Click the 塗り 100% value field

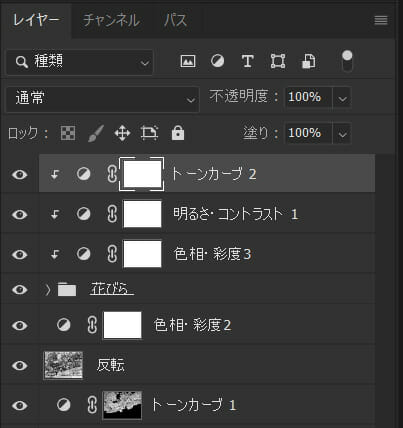(x=308, y=133)
